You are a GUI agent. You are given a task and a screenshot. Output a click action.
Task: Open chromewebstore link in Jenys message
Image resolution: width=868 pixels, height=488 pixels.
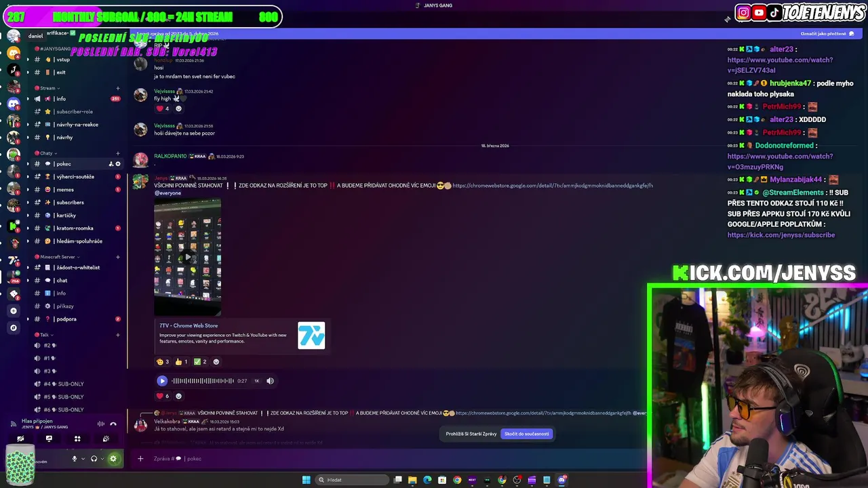[x=553, y=186]
